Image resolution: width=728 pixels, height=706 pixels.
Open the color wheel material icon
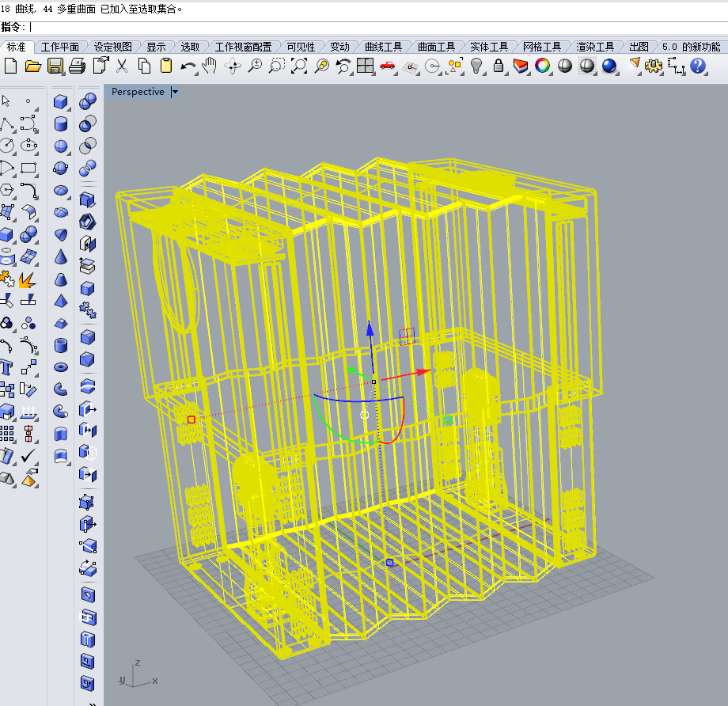tap(542, 66)
